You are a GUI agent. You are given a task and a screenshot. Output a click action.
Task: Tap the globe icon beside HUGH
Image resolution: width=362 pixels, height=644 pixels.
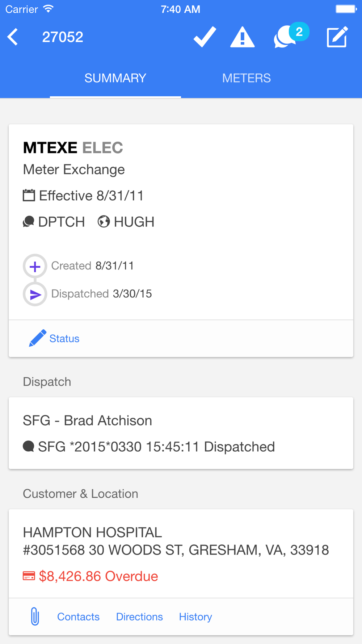click(x=104, y=222)
